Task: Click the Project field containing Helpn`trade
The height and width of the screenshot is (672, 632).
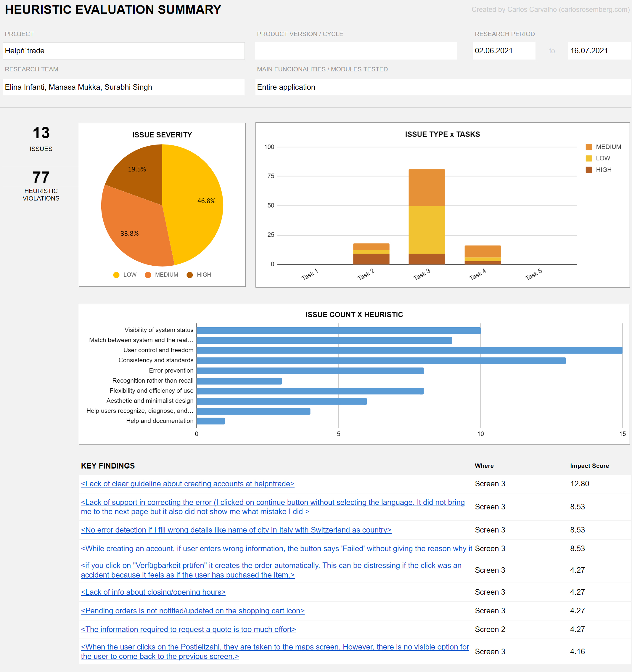Action: coord(124,51)
